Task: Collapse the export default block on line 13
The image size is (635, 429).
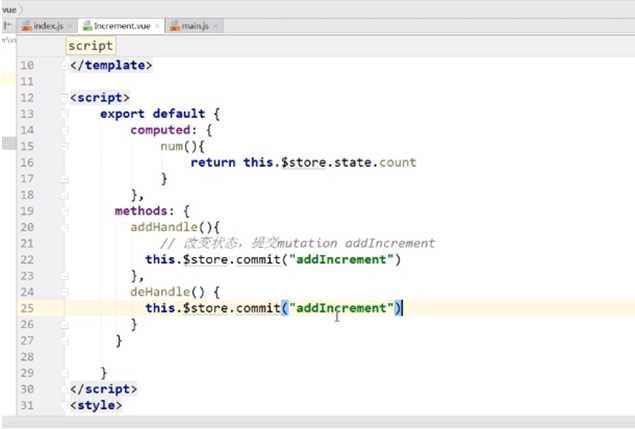Action: (x=64, y=114)
